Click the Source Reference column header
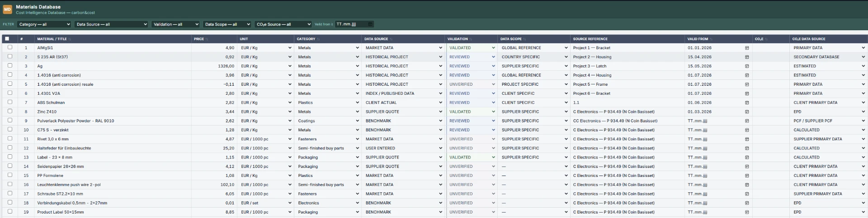Screen dimensions: 868x218 point(590,39)
